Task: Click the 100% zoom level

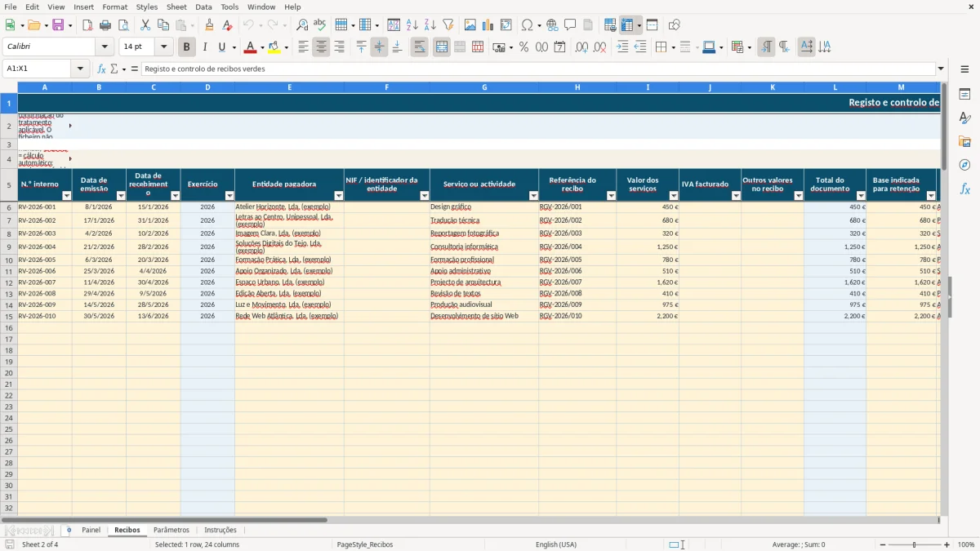Action: tap(965, 544)
